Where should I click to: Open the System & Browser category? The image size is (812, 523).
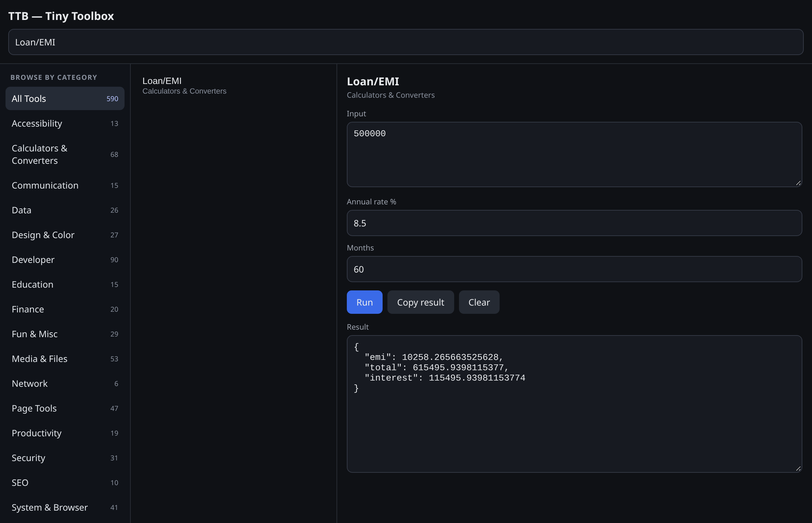tap(65, 507)
